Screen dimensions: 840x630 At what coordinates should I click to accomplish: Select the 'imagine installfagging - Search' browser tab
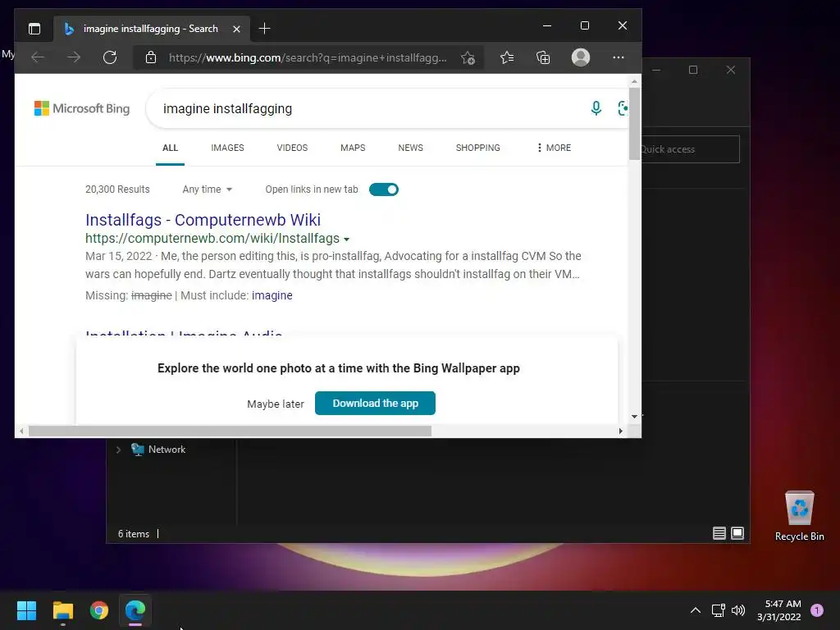click(151, 29)
